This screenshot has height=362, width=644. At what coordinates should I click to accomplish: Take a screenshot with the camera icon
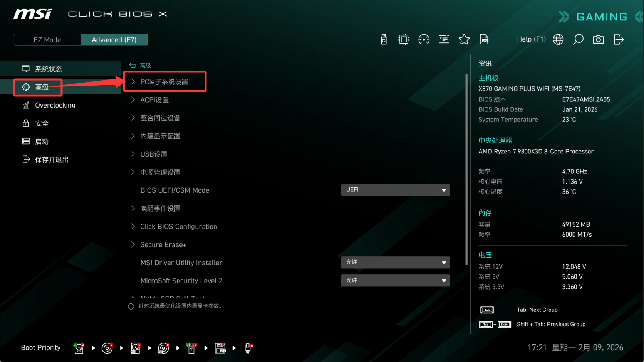598,39
